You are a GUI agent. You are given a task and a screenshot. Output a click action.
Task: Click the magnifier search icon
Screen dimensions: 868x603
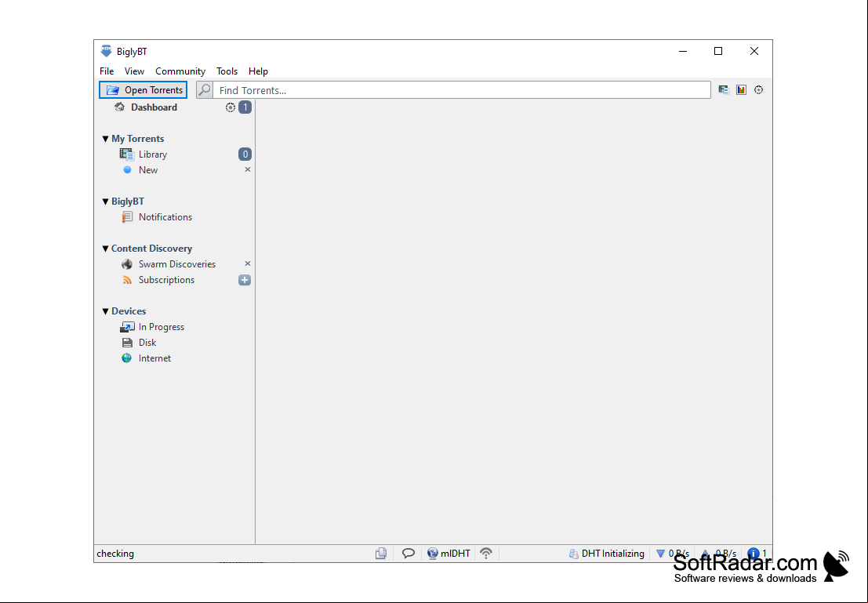coord(205,89)
